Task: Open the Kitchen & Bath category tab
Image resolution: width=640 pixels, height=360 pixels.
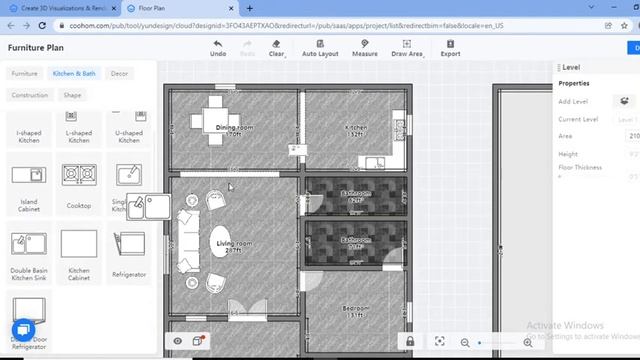Action: click(74, 73)
